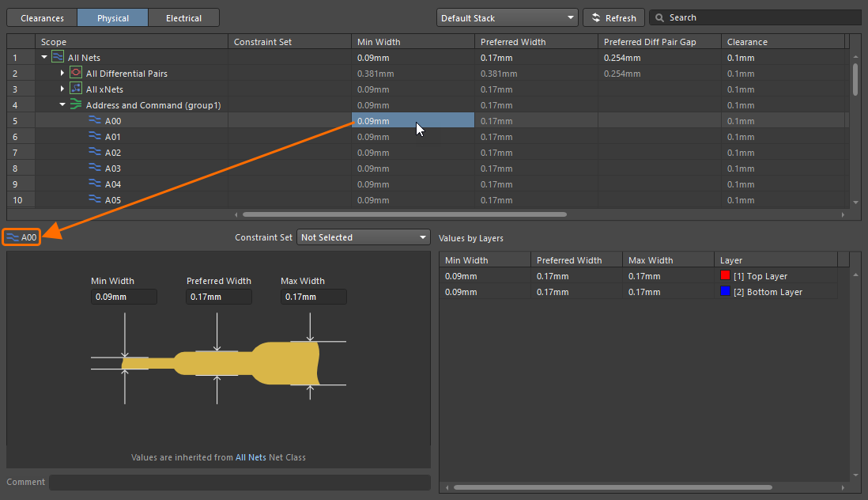Expand the All xNets row
The image size is (868, 500).
coord(62,89)
